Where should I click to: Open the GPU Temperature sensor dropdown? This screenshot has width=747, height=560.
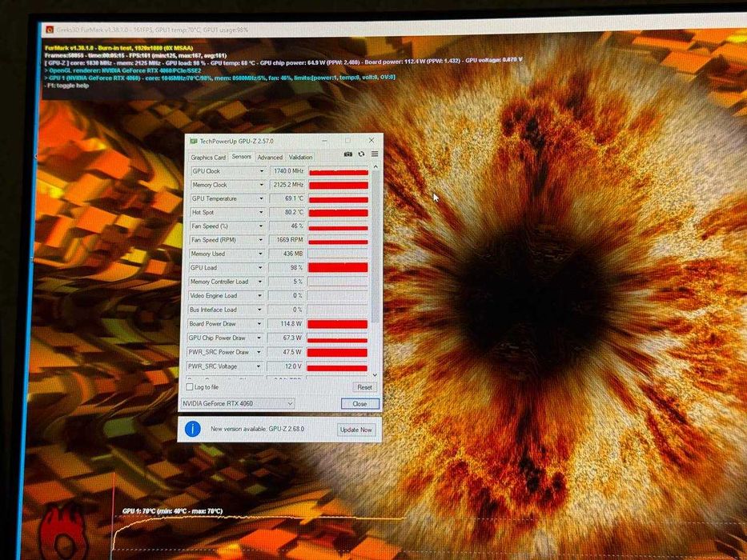coord(261,198)
